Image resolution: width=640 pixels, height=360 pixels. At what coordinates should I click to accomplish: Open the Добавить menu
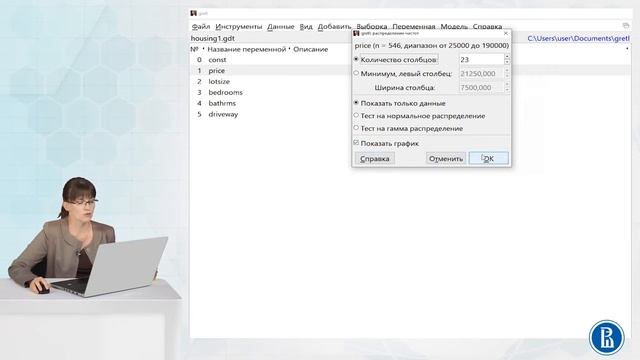[334, 27]
